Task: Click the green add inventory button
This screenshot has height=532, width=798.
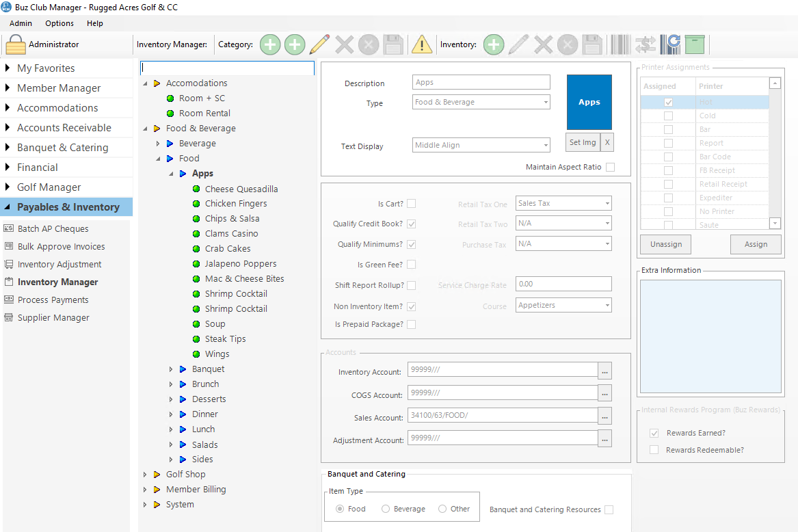Action: (x=494, y=44)
